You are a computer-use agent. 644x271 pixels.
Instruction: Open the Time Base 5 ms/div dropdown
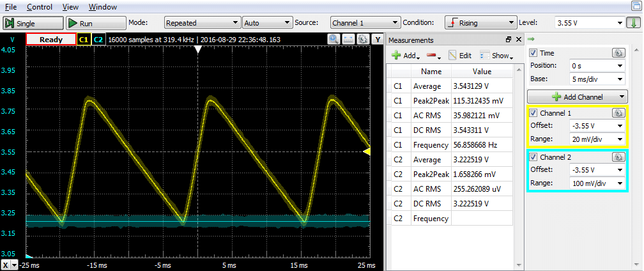597,79
